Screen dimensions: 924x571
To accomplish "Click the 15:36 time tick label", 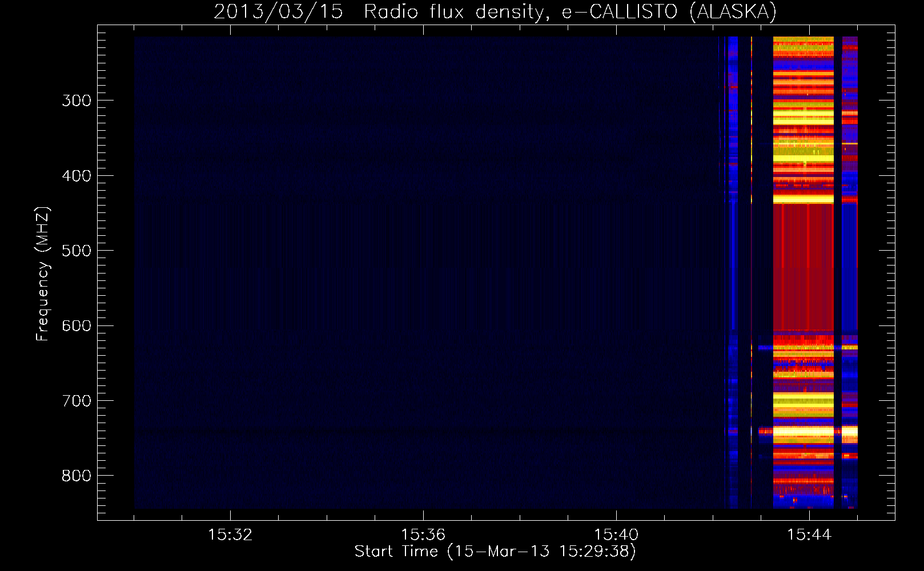I will click(x=423, y=535).
